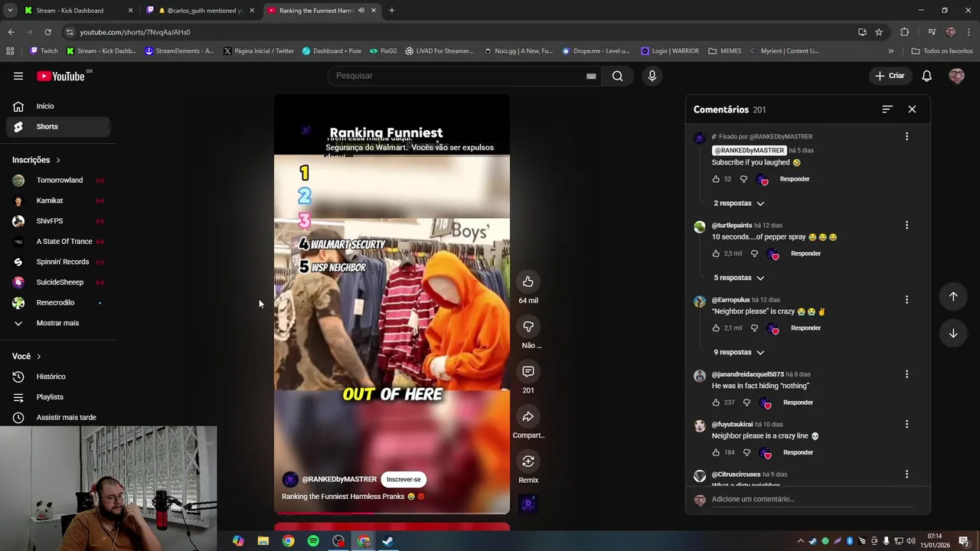The image size is (980, 551).
Task: Toggle the comments panel via 201 icon
Action: pos(528,371)
